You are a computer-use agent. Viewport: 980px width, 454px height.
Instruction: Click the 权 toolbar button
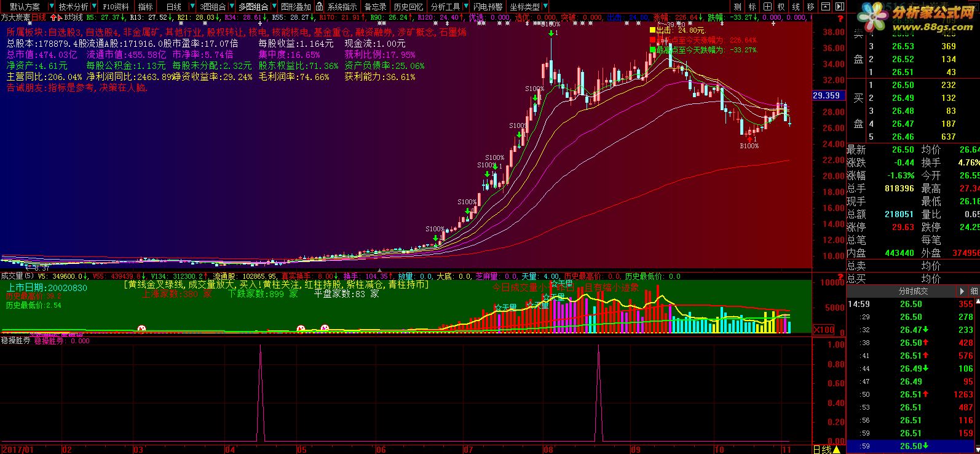(x=781, y=7)
